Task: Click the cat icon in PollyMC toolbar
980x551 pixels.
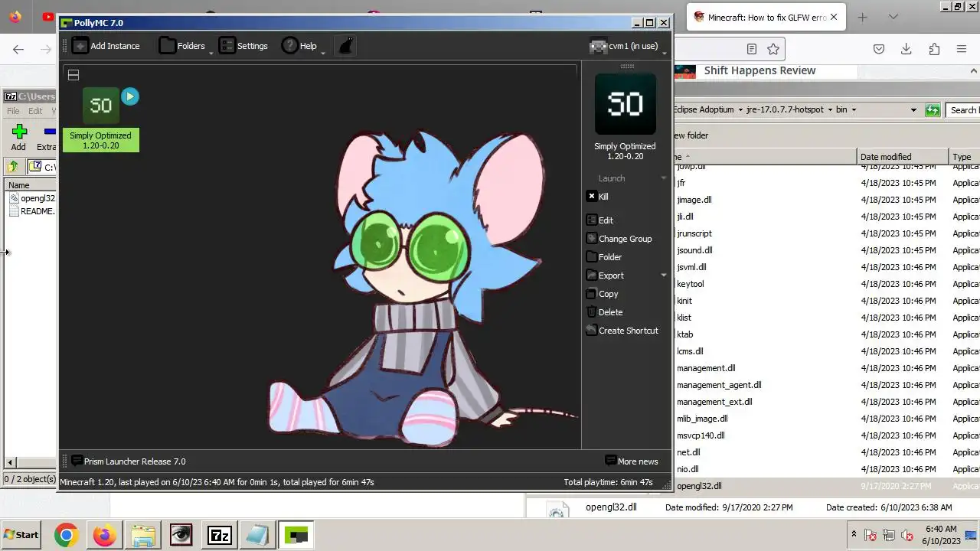Action: [x=346, y=46]
